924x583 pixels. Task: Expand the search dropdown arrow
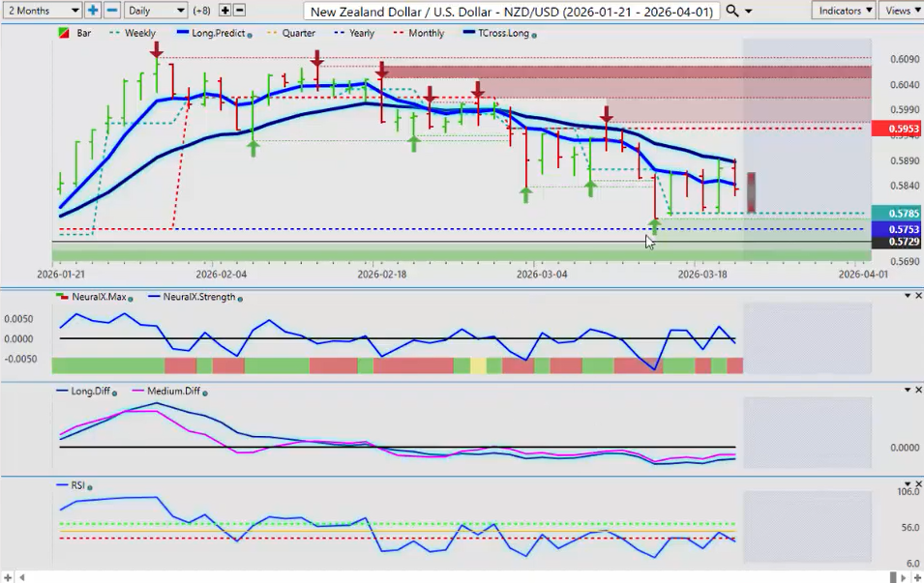pyautogui.click(x=748, y=11)
